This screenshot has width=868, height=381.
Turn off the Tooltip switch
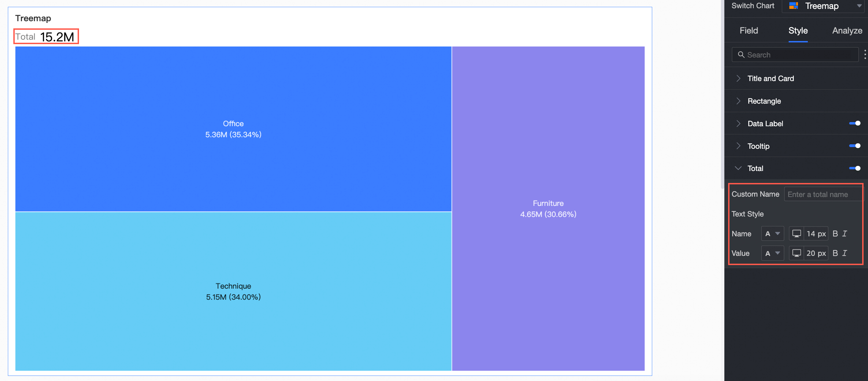(855, 146)
